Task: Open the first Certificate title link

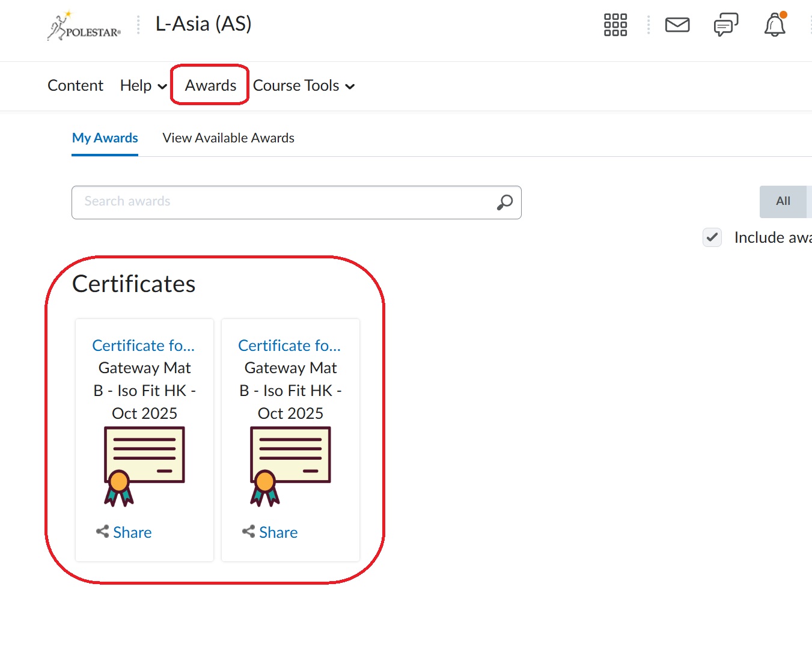Action: (144, 346)
